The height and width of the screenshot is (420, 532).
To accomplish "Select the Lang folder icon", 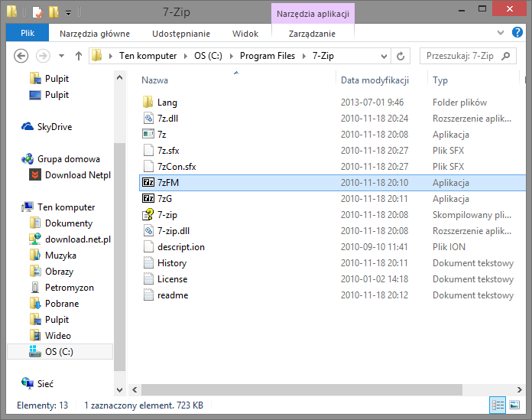I will click(x=148, y=103).
